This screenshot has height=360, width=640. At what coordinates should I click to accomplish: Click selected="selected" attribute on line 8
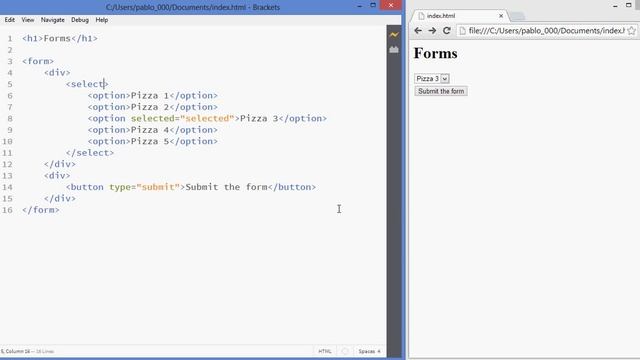(x=182, y=118)
